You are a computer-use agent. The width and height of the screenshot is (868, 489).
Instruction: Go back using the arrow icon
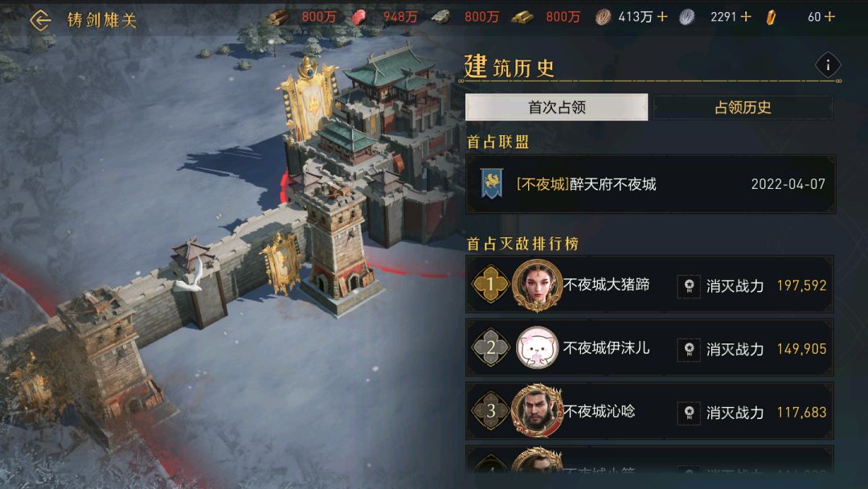click(x=40, y=20)
